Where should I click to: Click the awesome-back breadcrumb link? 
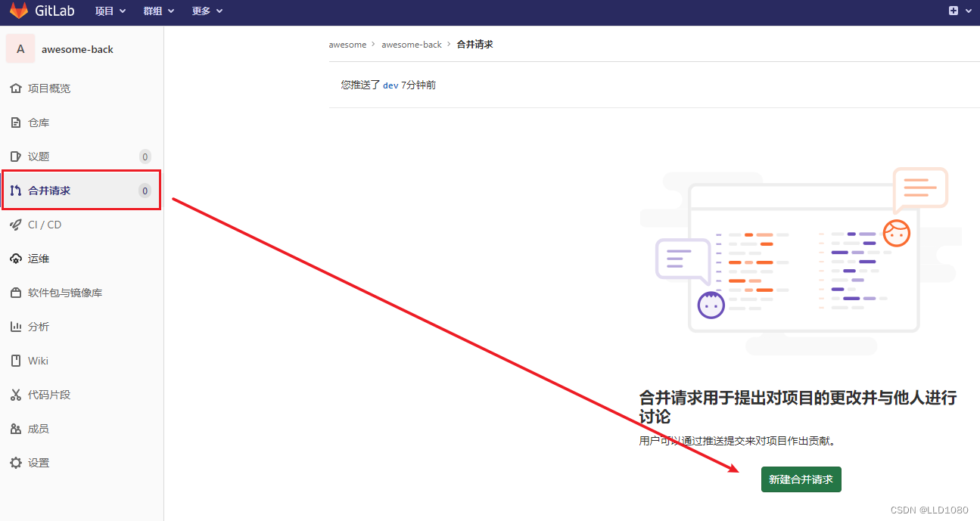[412, 45]
